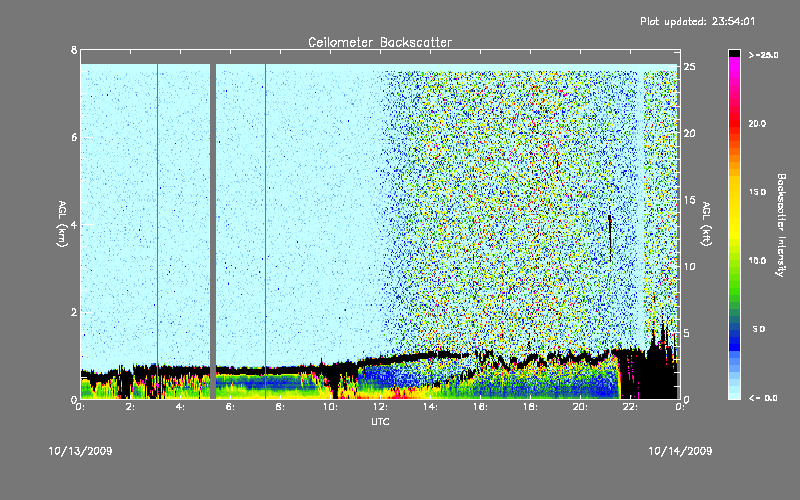This screenshot has height=500, width=800.
Task: Click the '5' kft tick on right axis
Action: [686, 333]
